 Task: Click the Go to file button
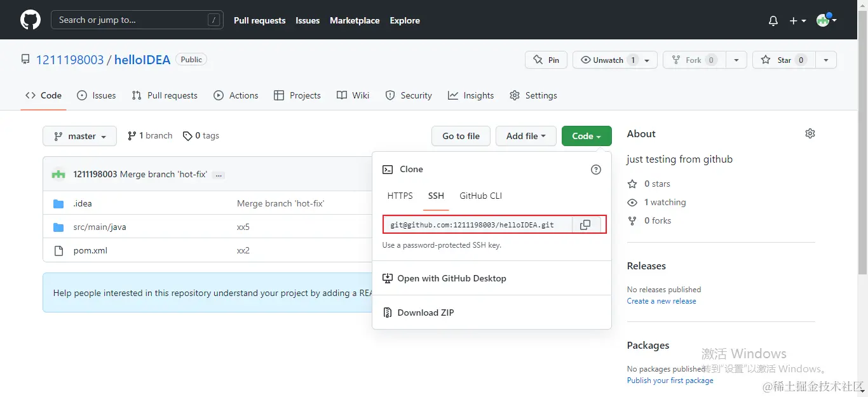461,136
